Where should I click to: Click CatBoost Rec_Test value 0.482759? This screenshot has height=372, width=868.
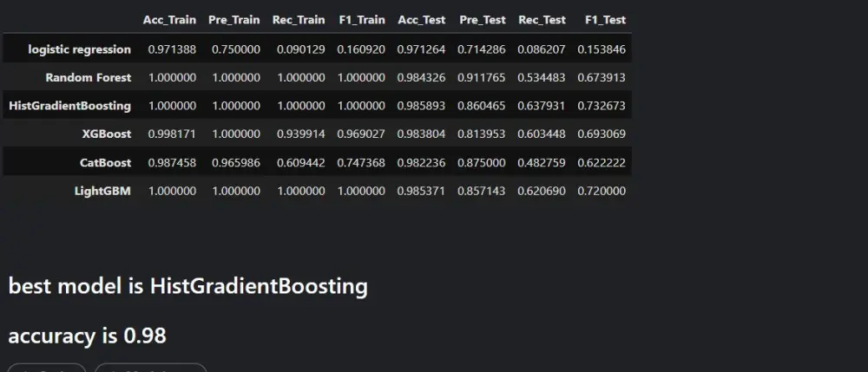(542, 163)
